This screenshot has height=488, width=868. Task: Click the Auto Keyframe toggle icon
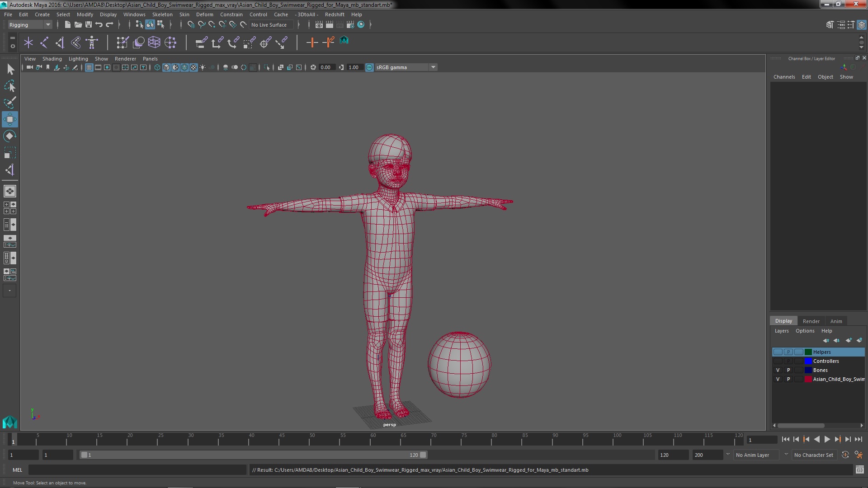[x=845, y=455]
